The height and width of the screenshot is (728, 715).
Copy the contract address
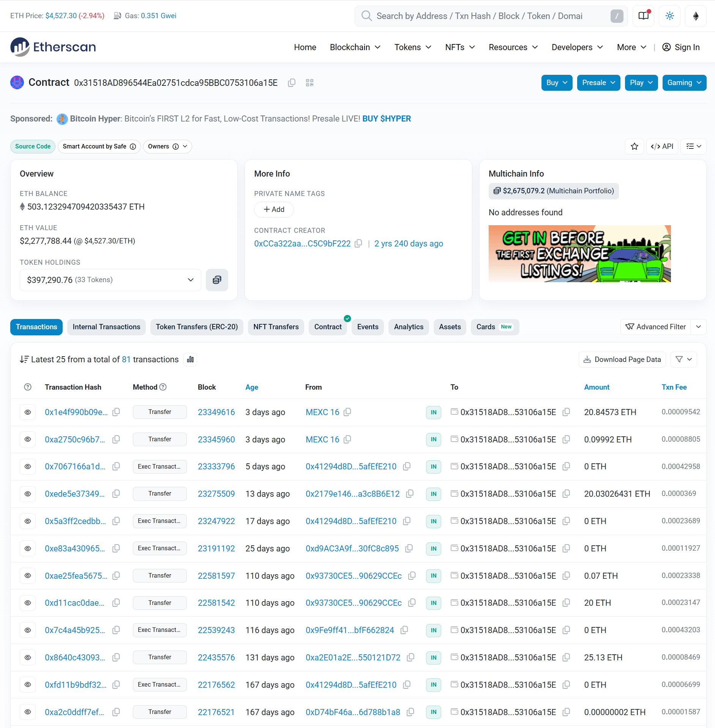click(x=292, y=82)
